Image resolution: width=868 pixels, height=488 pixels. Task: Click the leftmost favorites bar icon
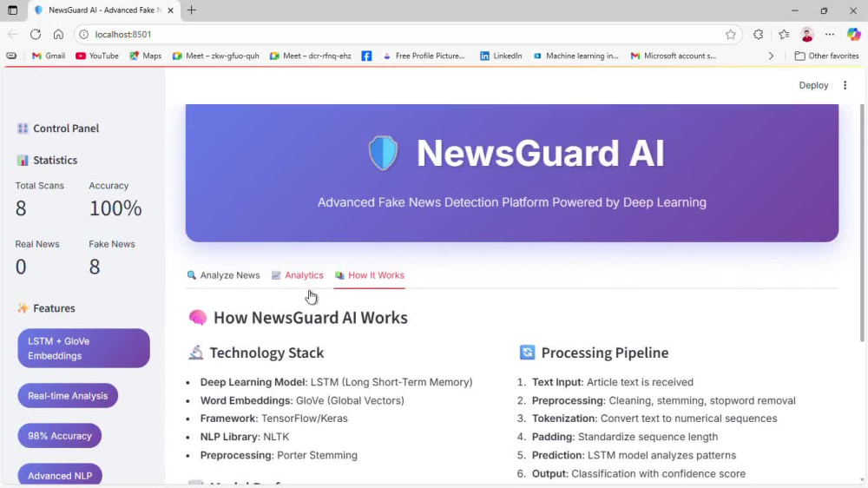pyautogui.click(x=11, y=56)
